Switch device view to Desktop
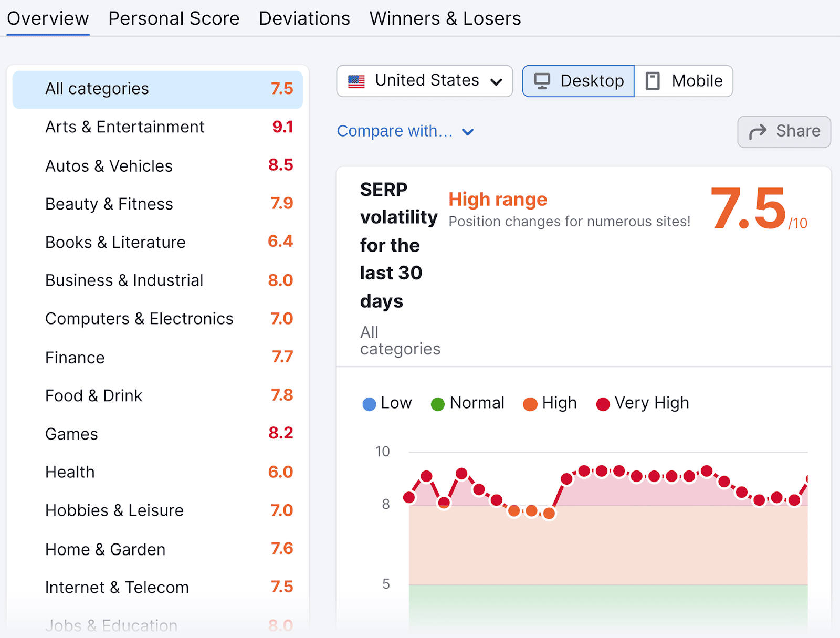This screenshot has height=638, width=840. 579,81
